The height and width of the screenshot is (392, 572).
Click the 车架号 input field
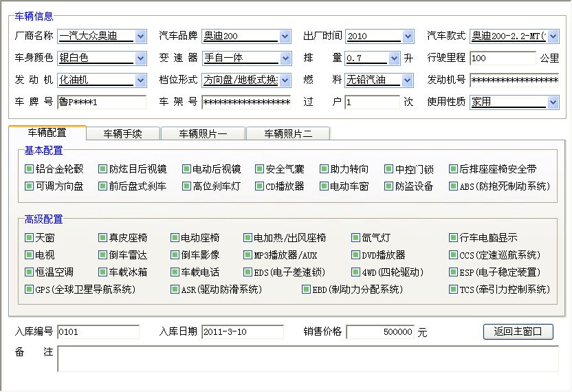tap(246, 102)
